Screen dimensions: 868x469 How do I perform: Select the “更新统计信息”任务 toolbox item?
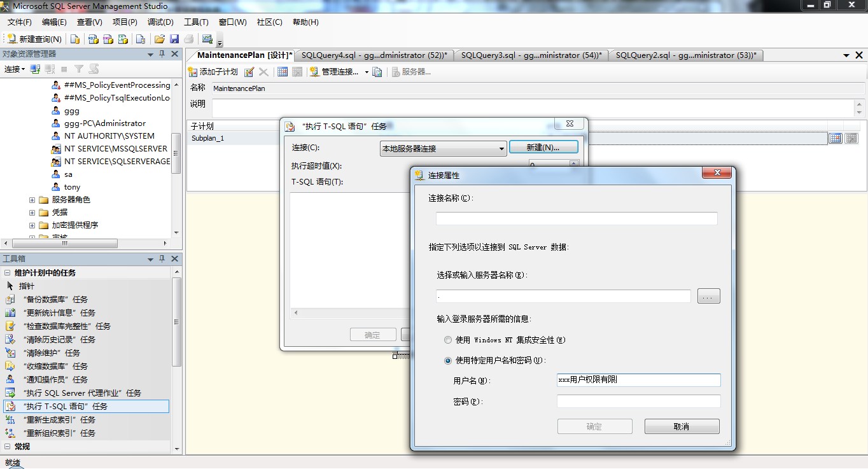[86, 312]
